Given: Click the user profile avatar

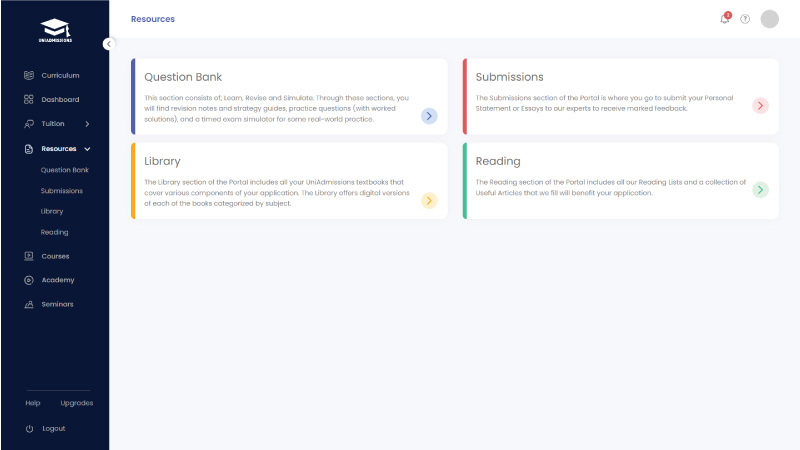Looking at the screenshot, I should pos(769,19).
